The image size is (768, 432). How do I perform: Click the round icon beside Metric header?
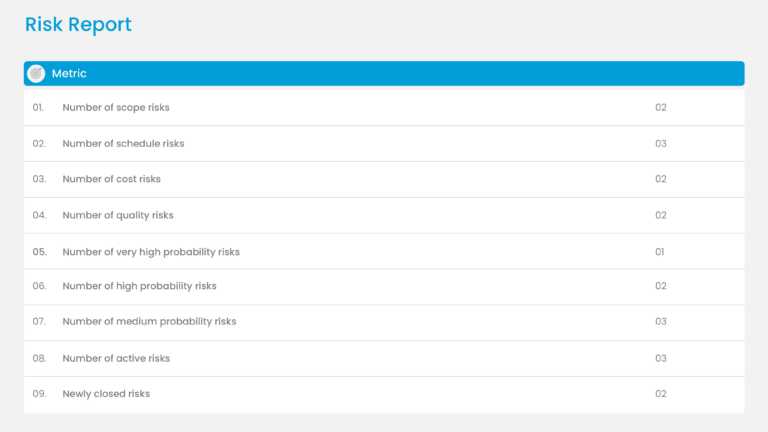click(36, 73)
